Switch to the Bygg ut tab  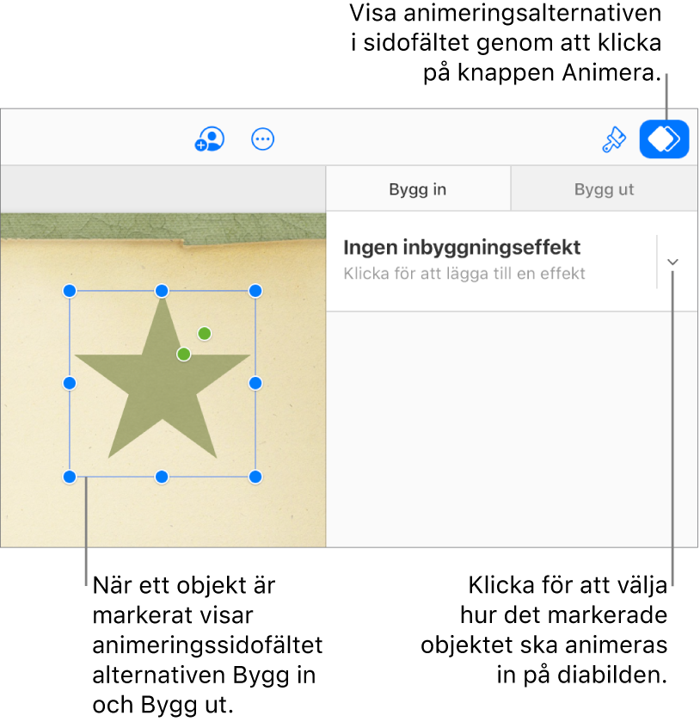pyautogui.click(x=604, y=189)
